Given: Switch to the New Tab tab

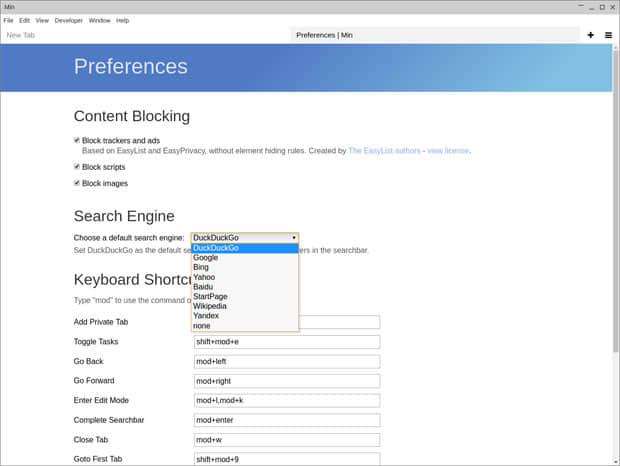Looking at the screenshot, I should 145,35.
